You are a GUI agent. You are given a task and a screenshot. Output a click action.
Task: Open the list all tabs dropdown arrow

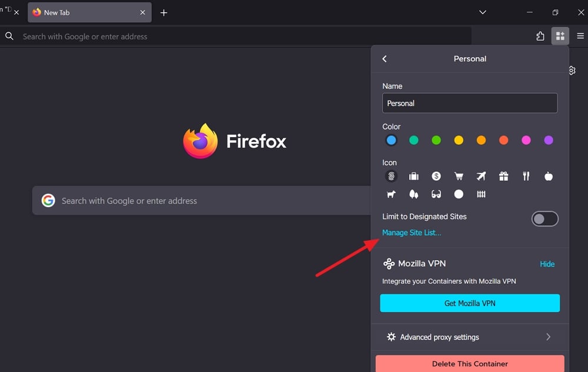483,12
